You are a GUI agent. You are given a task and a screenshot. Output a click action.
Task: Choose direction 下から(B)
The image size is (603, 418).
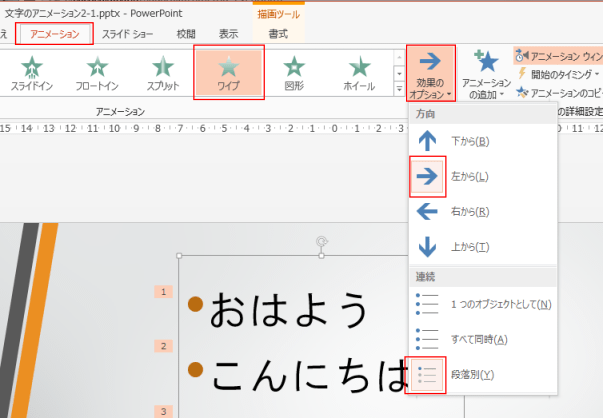483,141
